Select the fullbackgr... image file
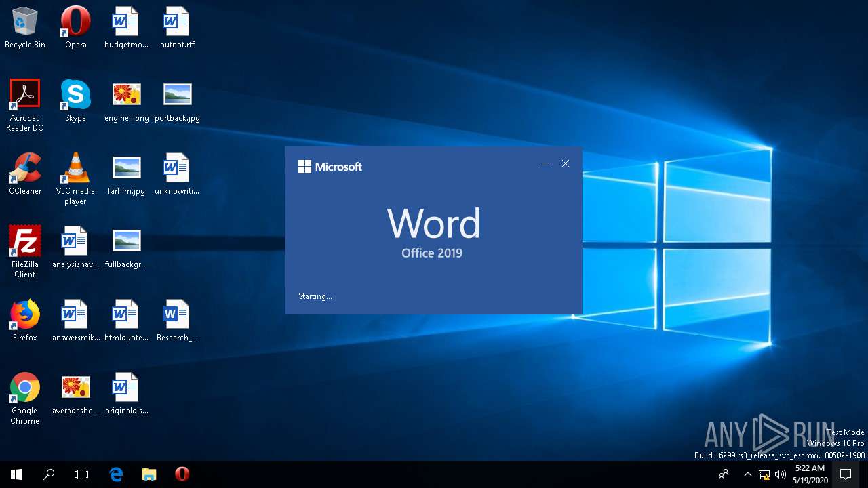The height and width of the screenshot is (488, 868). click(126, 247)
